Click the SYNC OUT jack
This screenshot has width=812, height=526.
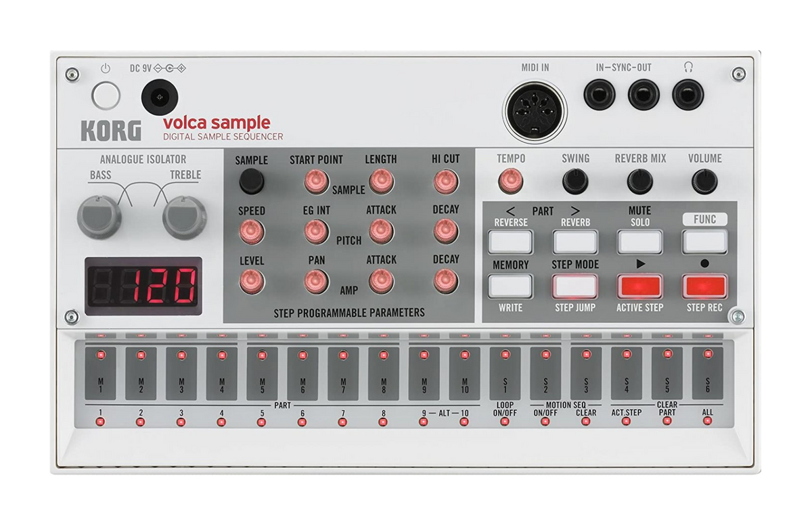(x=644, y=94)
